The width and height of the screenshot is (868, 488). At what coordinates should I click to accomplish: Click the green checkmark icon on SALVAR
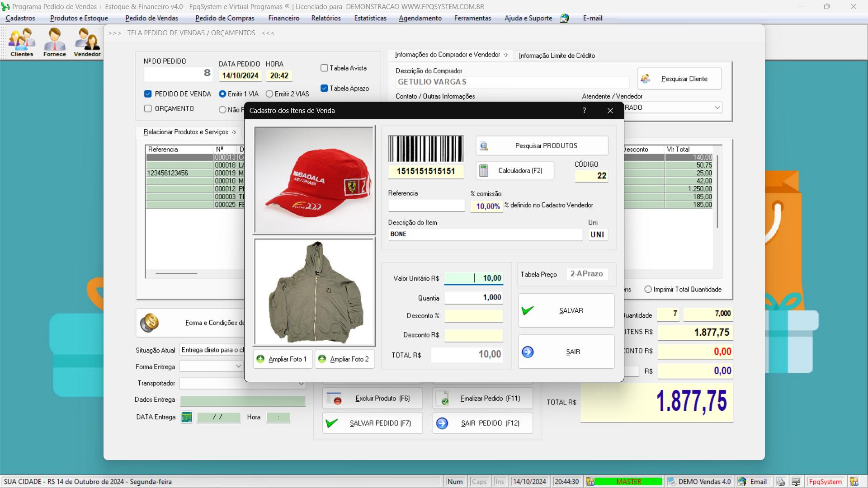(528, 310)
